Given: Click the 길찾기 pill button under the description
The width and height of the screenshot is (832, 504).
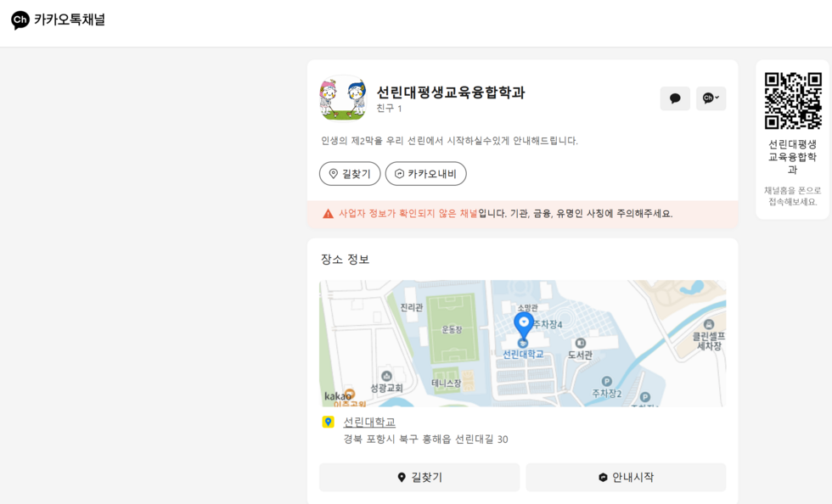Looking at the screenshot, I should tap(350, 173).
